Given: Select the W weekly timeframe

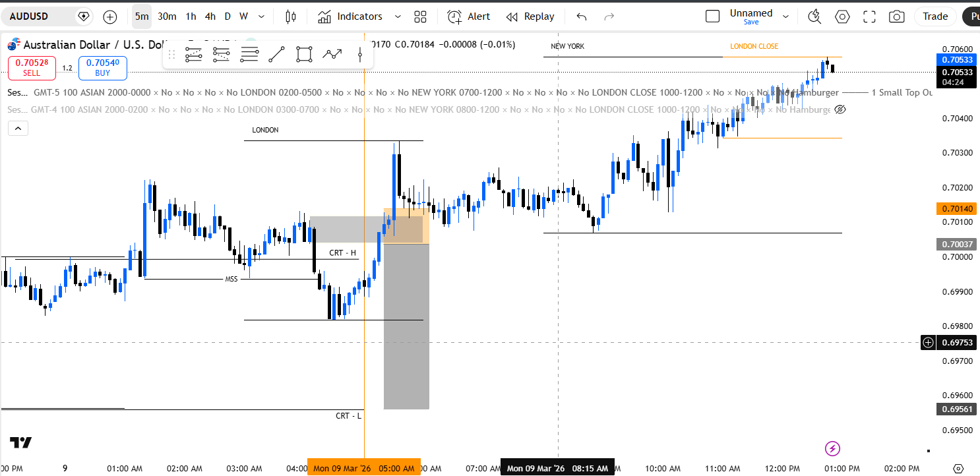Looking at the screenshot, I should [243, 16].
